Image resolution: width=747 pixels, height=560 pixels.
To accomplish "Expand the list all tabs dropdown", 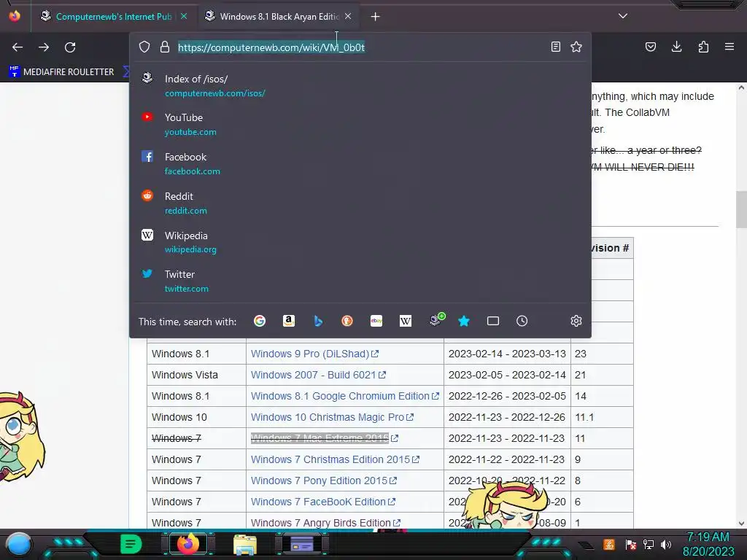I will pos(623,16).
